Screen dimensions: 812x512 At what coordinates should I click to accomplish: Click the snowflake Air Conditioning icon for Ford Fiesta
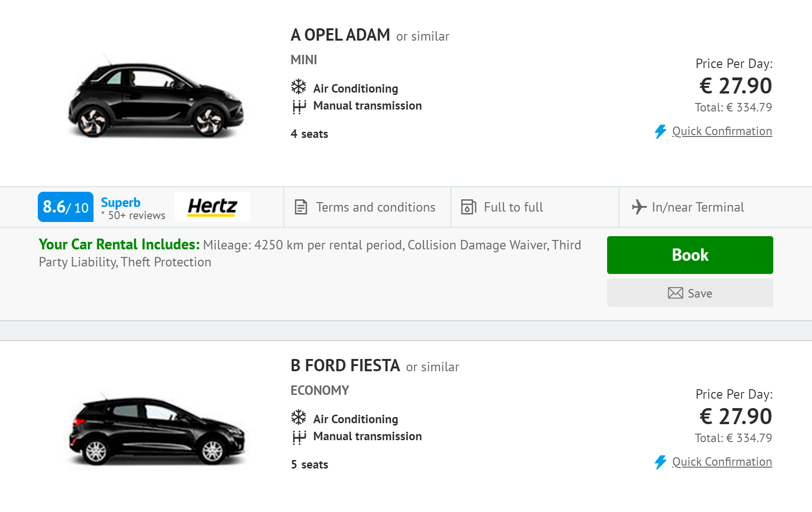(x=298, y=418)
